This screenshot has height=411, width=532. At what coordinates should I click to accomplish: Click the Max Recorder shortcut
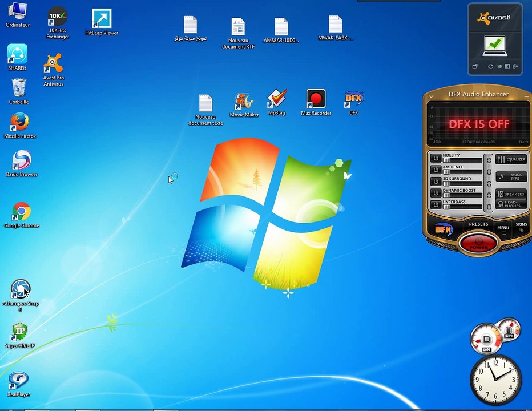click(x=316, y=103)
